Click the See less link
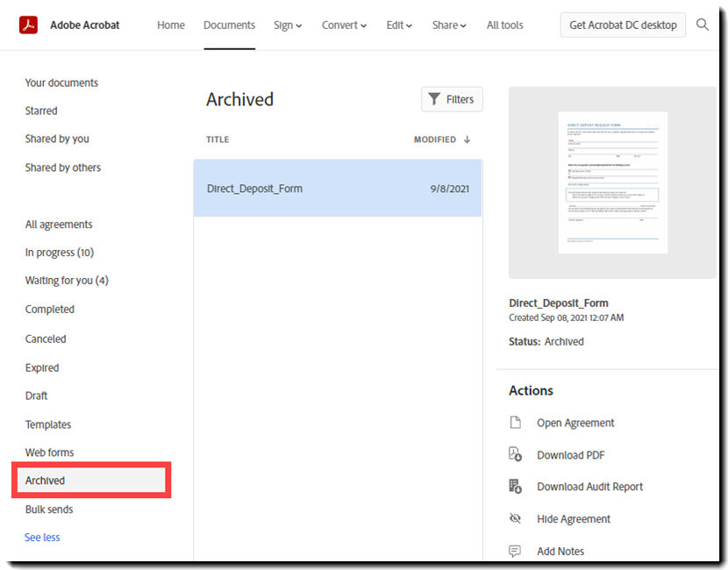Screen dimensions: 728x570 pyautogui.click(x=42, y=537)
